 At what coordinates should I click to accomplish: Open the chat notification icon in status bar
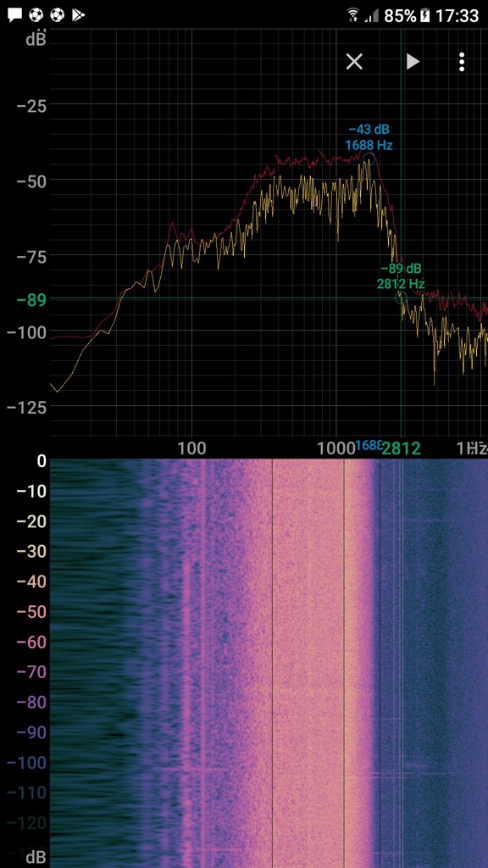(x=15, y=15)
